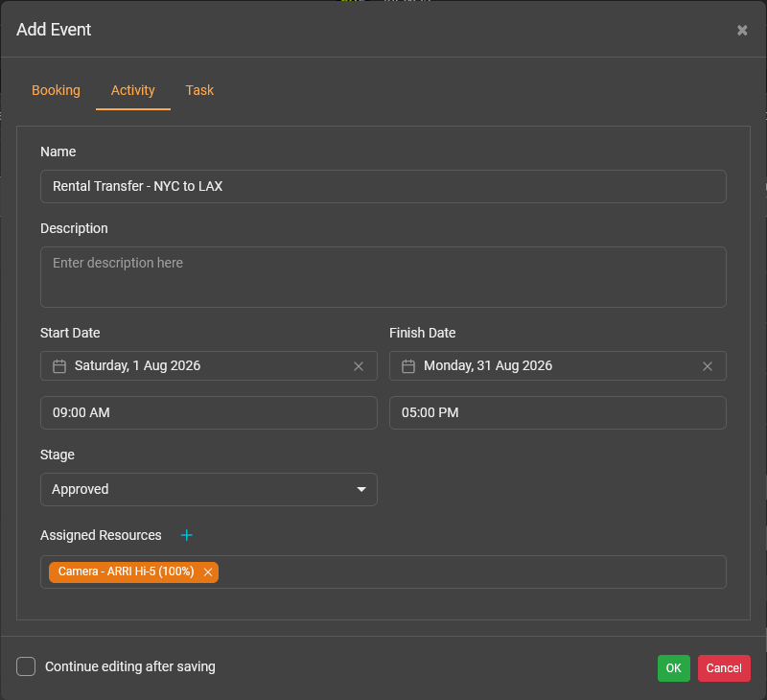Screen dimensions: 767x700
Task: Enable Continue editing after saving checkbox
Action: pyautogui.click(x=27, y=666)
